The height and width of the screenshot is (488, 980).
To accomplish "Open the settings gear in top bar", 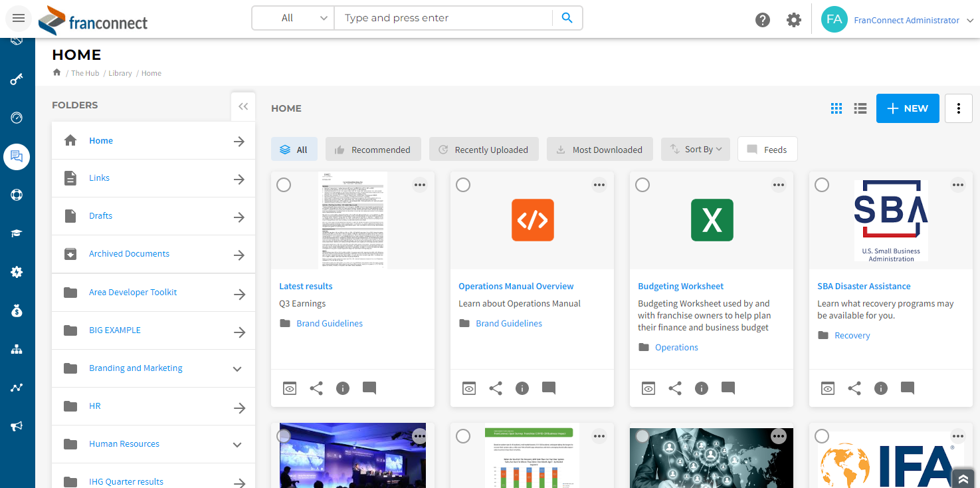I will (794, 20).
